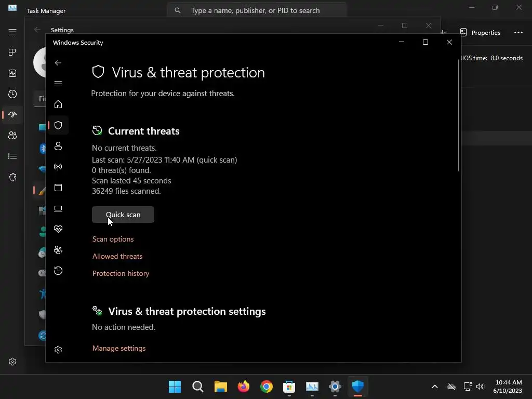Open Task Manager settings gear

pos(12,362)
